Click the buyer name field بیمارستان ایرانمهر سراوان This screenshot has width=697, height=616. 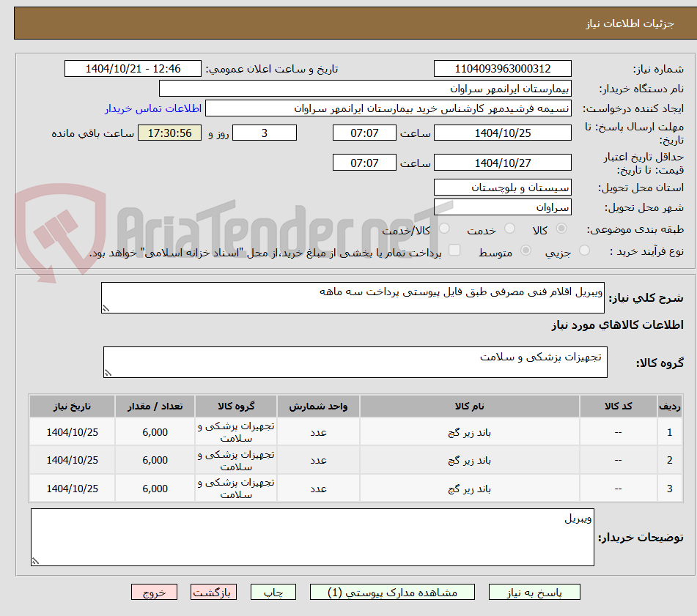(x=365, y=89)
